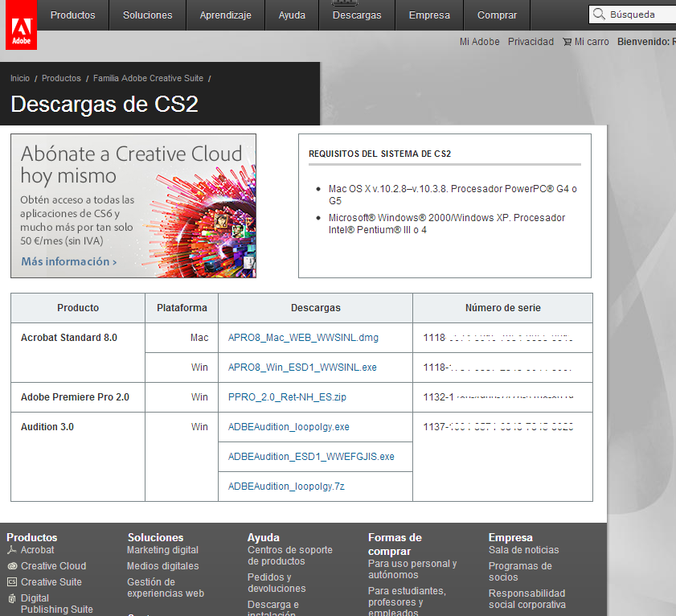Open Creative Cloud link in footer

[54, 566]
